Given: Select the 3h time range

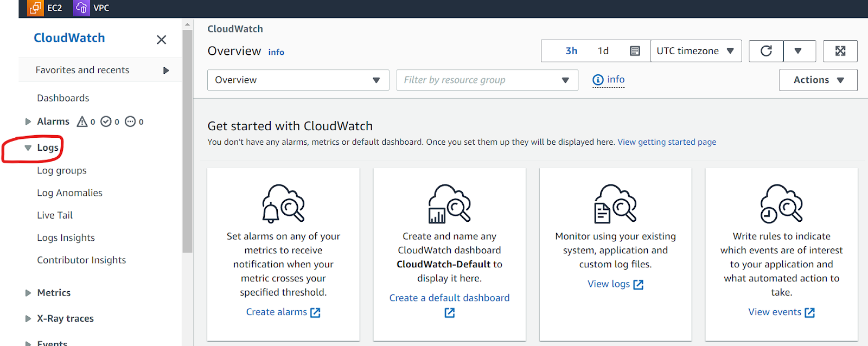Looking at the screenshot, I should 571,51.
